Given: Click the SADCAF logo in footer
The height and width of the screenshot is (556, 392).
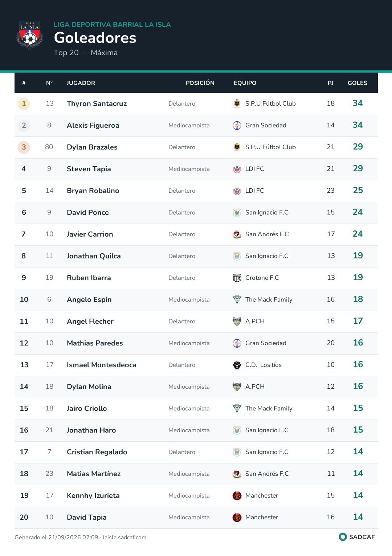Looking at the screenshot, I should (x=357, y=537).
